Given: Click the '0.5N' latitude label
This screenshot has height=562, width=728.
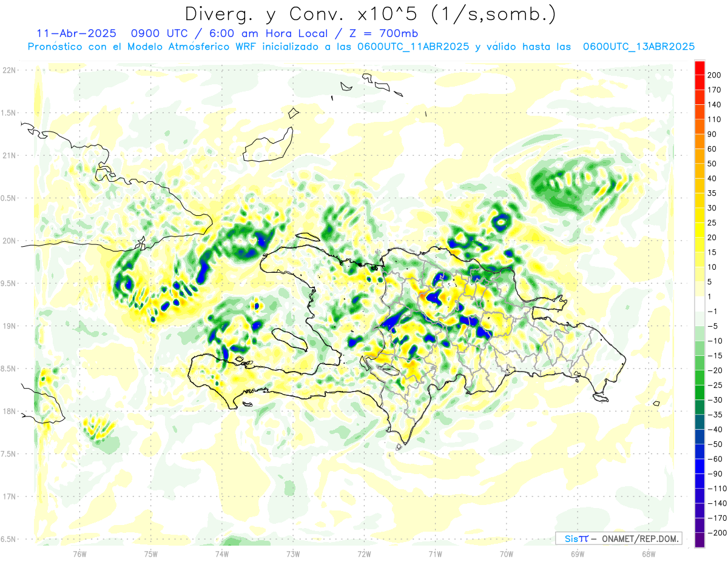Looking at the screenshot, I should pos(8,198).
